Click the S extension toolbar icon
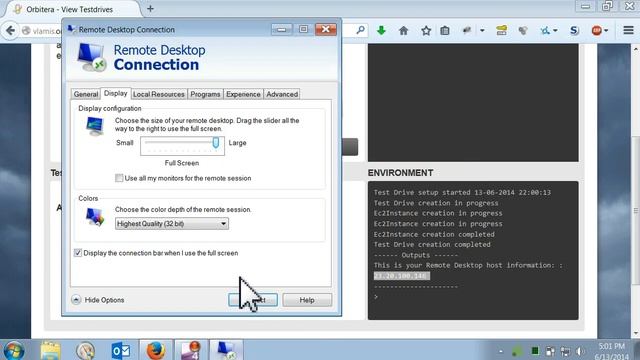 click(574, 31)
